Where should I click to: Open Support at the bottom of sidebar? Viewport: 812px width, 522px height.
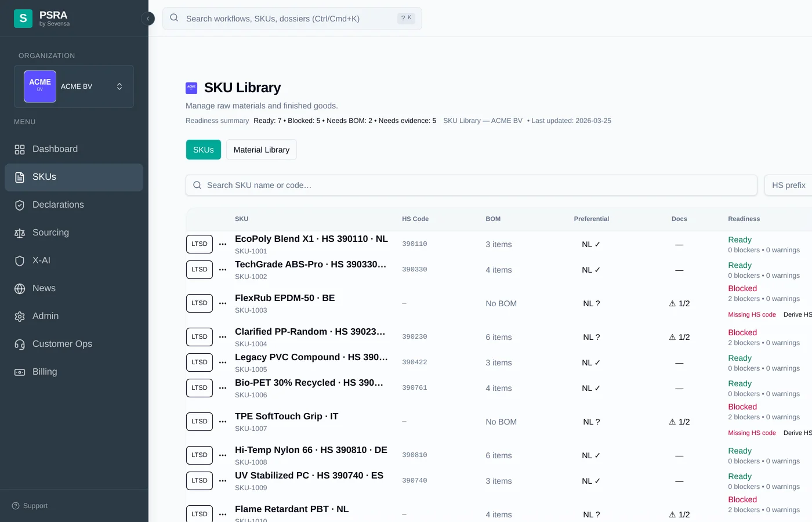click(29, 505)
